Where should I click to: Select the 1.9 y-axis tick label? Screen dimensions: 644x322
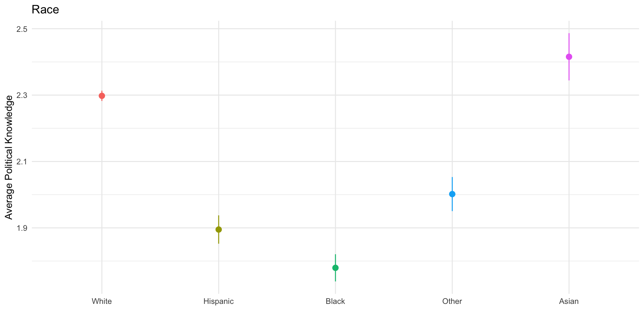22,228
